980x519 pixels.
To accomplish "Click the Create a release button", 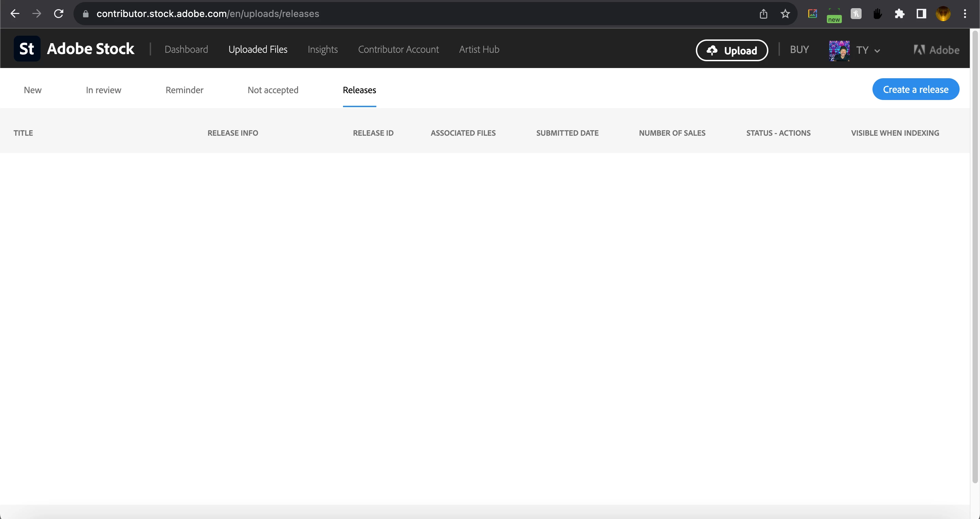I will point(915,89).
